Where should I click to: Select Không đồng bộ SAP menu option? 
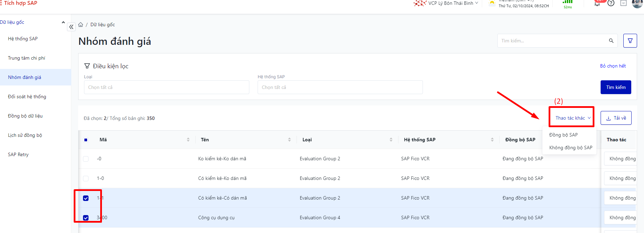570,148
